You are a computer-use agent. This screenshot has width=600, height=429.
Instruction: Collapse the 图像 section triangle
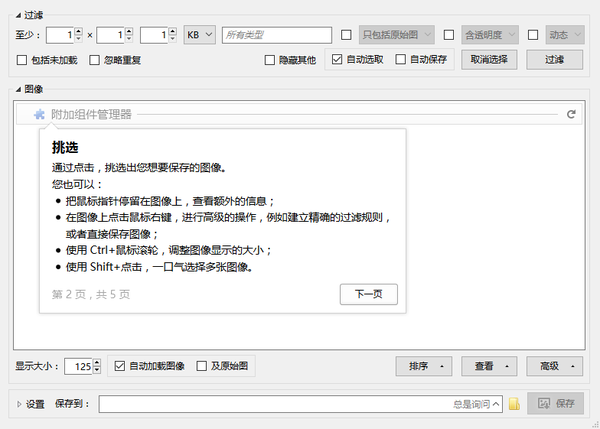coord(18,89)
